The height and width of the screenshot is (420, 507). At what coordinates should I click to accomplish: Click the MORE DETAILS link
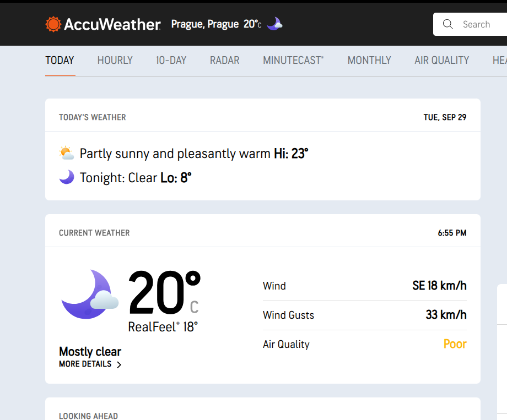pos(85,364)
